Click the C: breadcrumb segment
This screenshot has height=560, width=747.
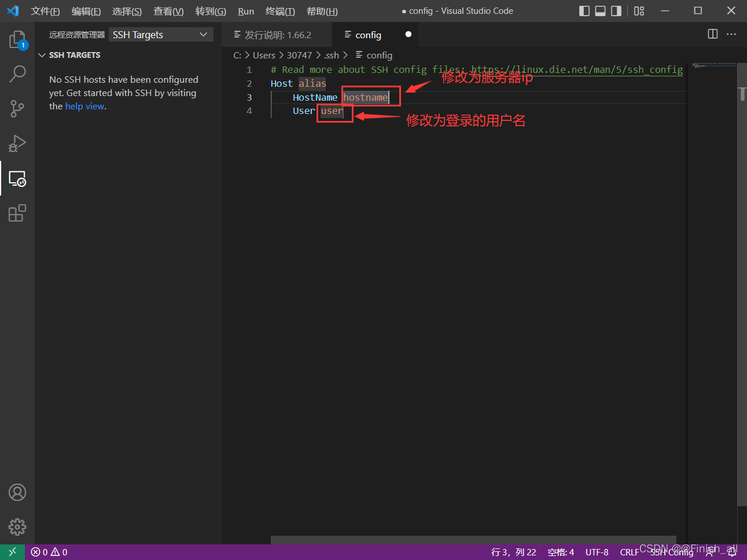coord(237,55)
